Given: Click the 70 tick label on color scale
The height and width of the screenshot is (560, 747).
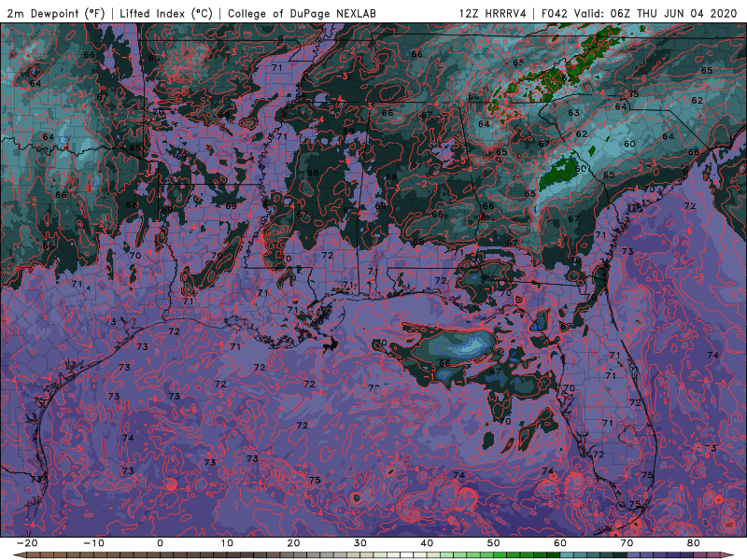Looking at the screenshot, I should tap(627, 543).
